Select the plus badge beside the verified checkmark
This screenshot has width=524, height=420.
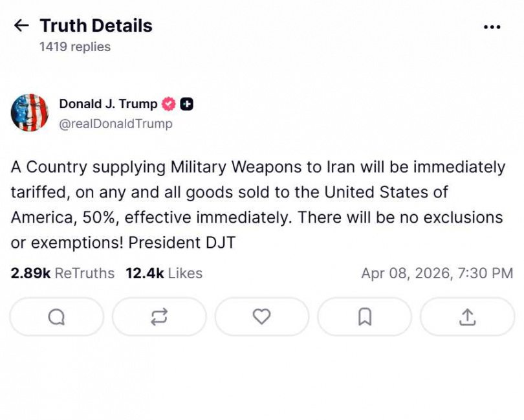coord(186,103)
